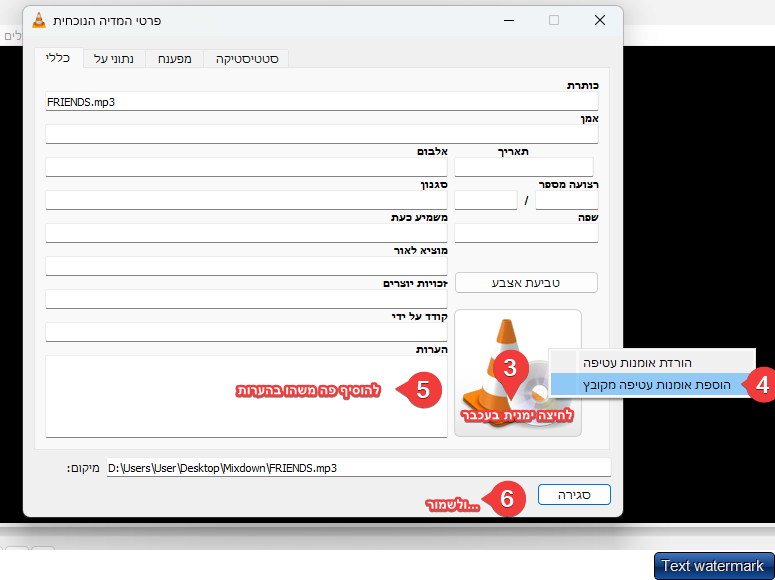Click the תאריך date input field

[x=523, y=167]
